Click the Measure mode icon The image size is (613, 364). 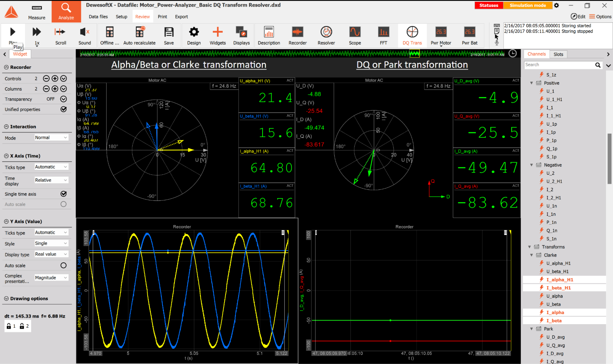[37, 12]
